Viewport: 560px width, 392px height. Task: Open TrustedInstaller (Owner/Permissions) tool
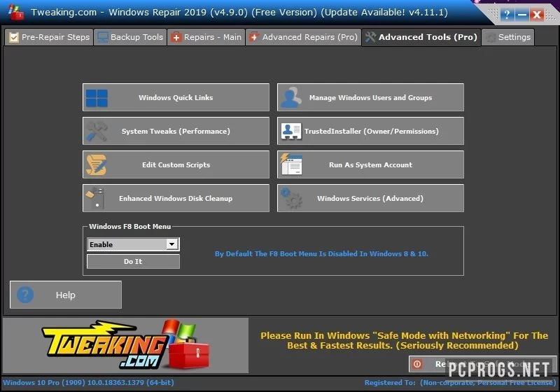pyautogui.click(x=370, y=131)
